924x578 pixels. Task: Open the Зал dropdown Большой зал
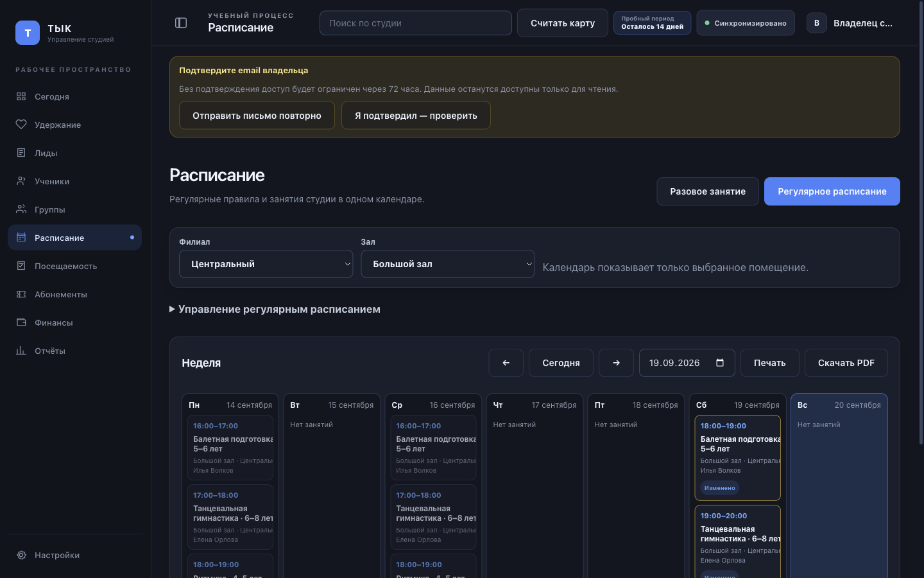click(x=448, y=264)
